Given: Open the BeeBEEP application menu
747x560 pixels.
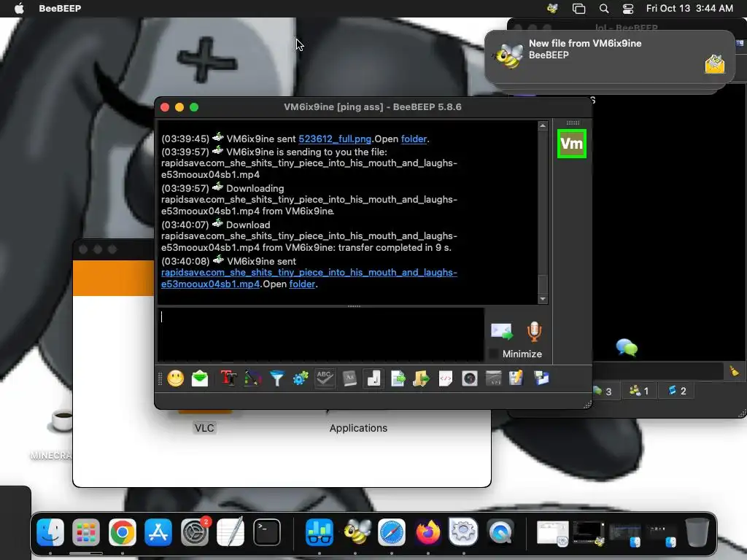Looking at the screenshot, I should (60, 9).
